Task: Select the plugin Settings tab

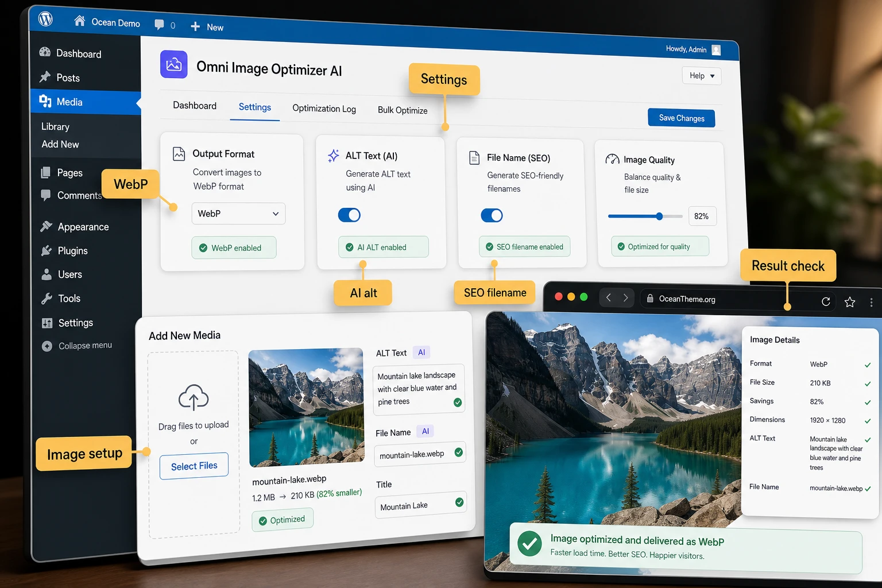Action: click(255, 107)
